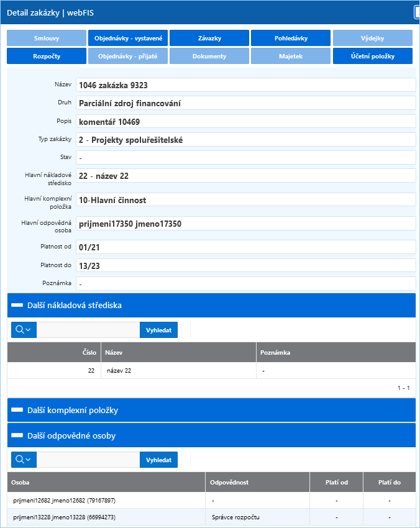Click Vyhledat in odpovědné osoby
The image size is (420, 528).
point(158,459)
